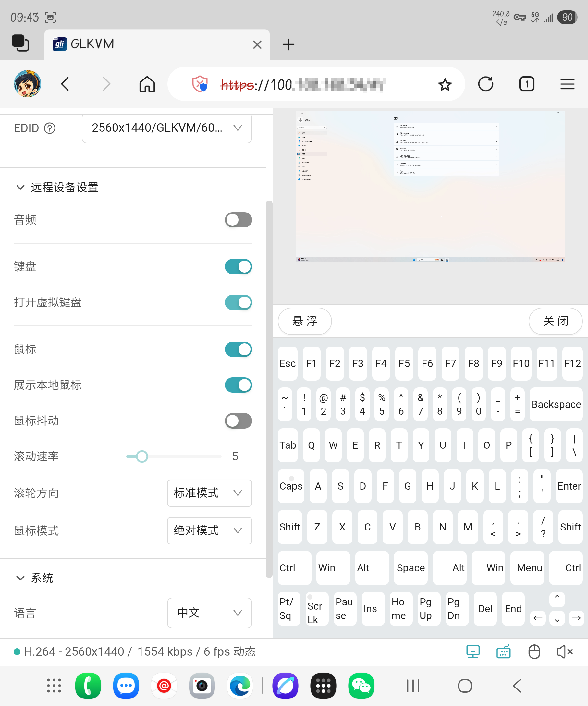Open a new browser tab
Viewport: 588px width, 706px height.
[x=288, y=44]
